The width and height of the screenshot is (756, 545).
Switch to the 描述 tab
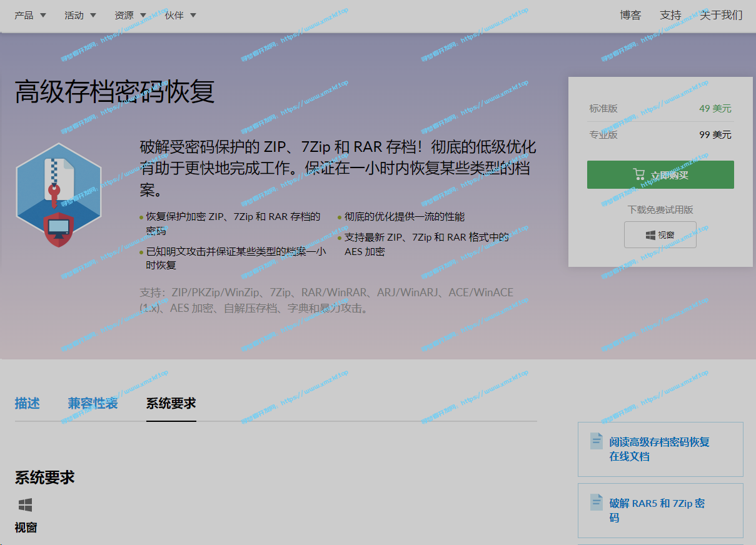point(27,403)
